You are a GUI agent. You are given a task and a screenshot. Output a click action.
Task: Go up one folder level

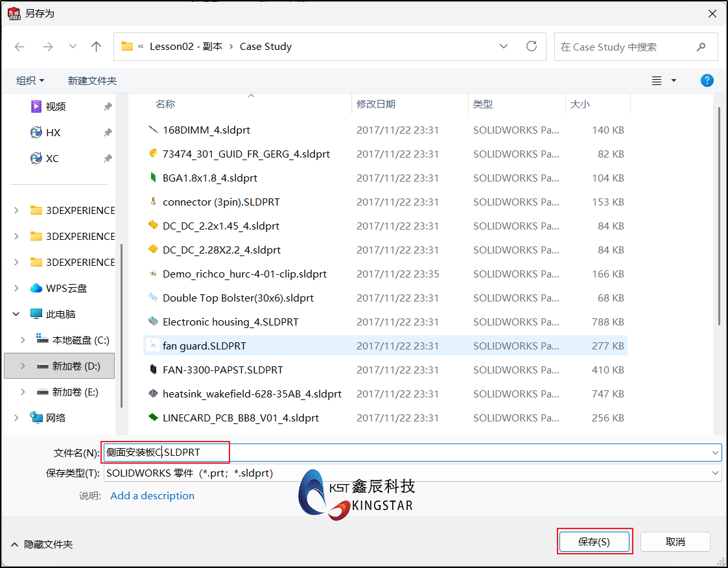pyautogui.click(x=96, y=47)
